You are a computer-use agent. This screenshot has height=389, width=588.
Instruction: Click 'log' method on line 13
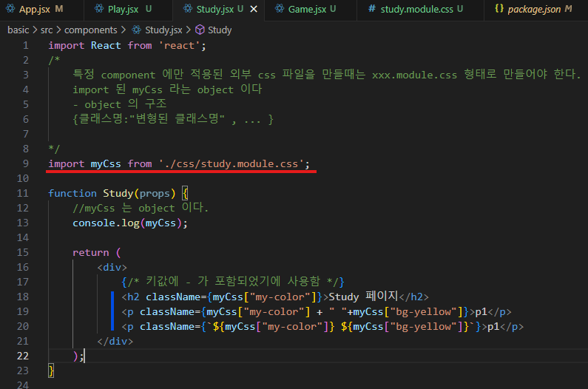pyautogui.click(x=130, y=223)
